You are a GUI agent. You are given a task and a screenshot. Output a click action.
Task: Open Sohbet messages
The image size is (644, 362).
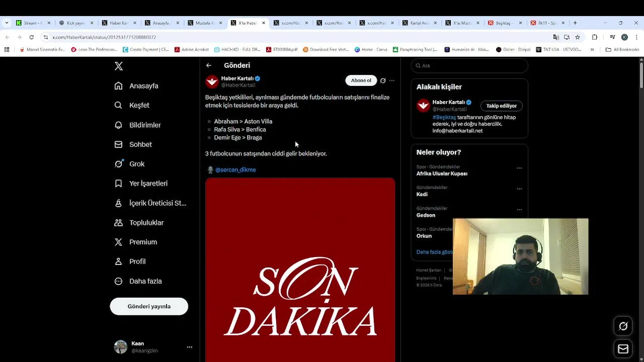point(133,144)
